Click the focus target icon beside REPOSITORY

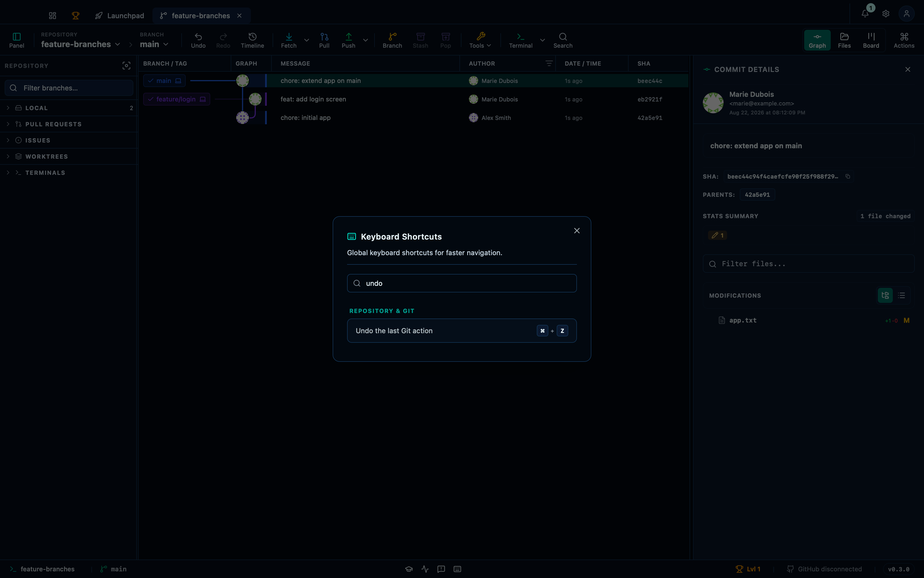[126, 66]
